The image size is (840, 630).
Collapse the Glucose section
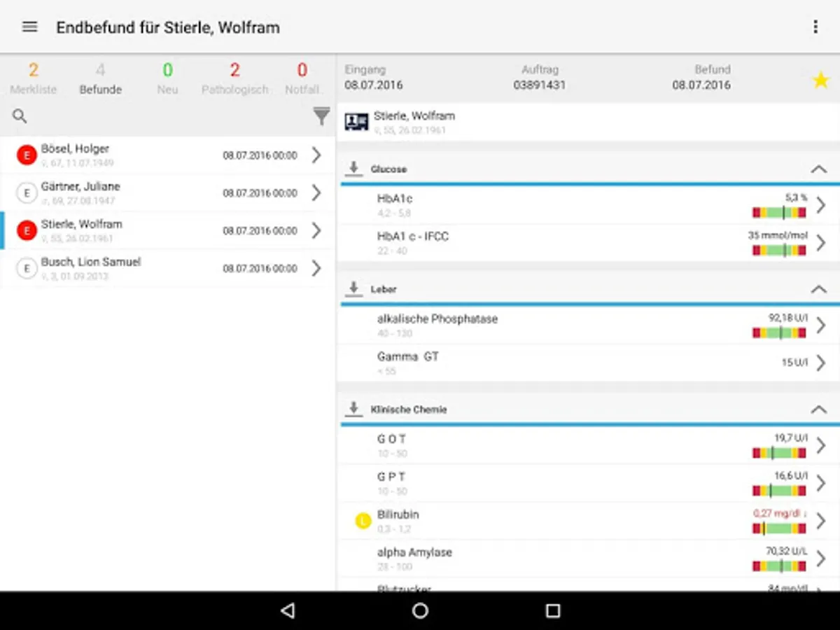[819, 169]
